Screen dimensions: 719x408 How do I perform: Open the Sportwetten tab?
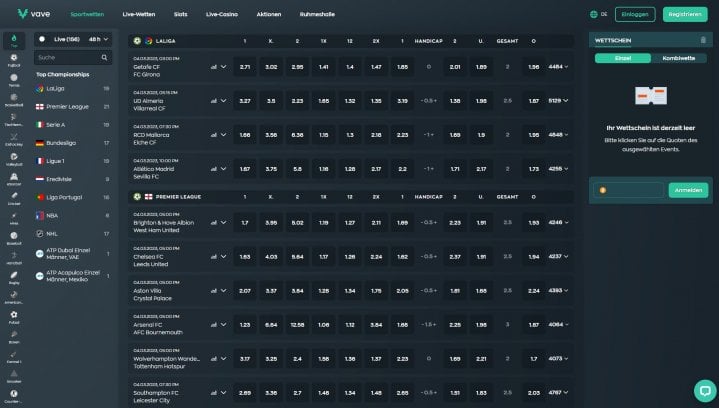point(87,14)
